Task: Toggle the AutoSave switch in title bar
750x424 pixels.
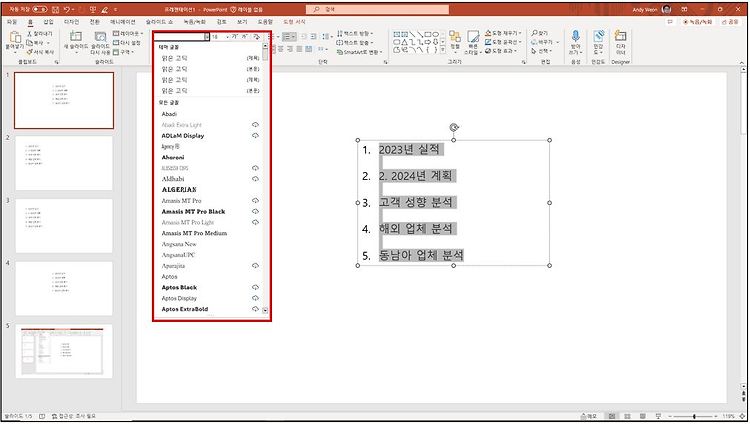Action: point(40,9)
